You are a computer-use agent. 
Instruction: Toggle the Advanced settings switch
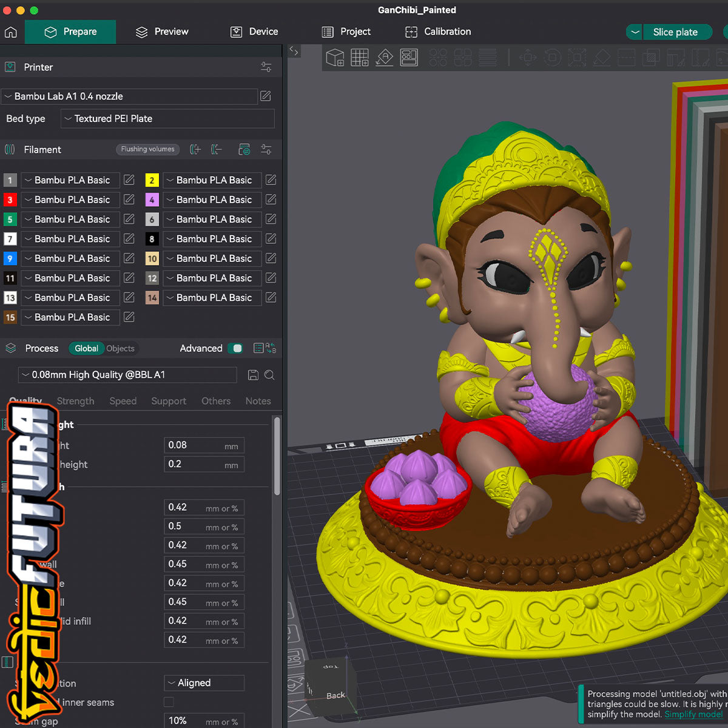click(235, 348)
